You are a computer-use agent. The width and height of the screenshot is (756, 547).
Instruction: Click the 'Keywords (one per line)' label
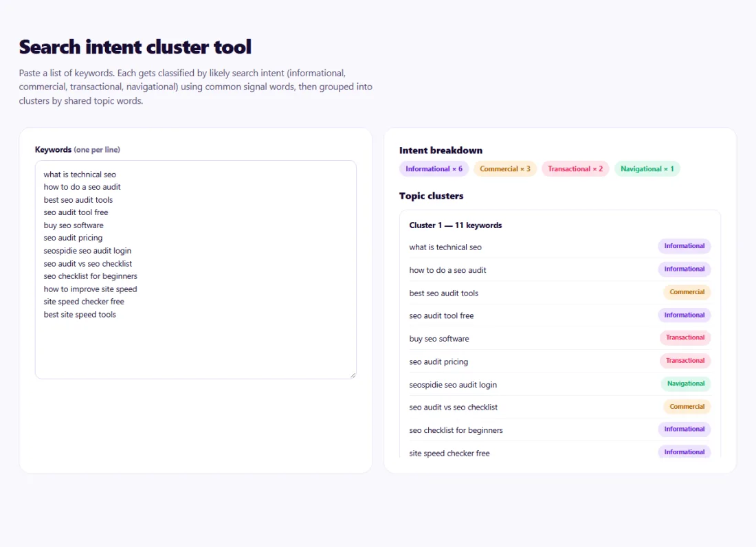click(x=77, y=149)
